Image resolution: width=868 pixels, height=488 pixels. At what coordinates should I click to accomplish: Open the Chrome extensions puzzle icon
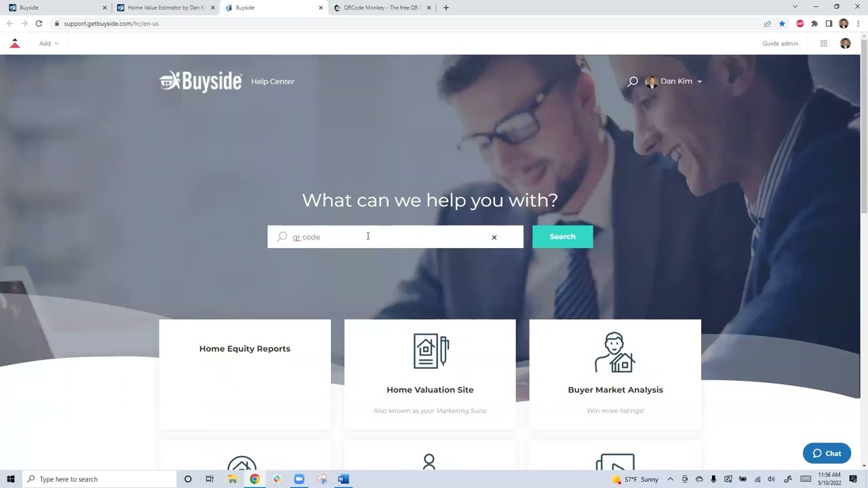(814, 24)
